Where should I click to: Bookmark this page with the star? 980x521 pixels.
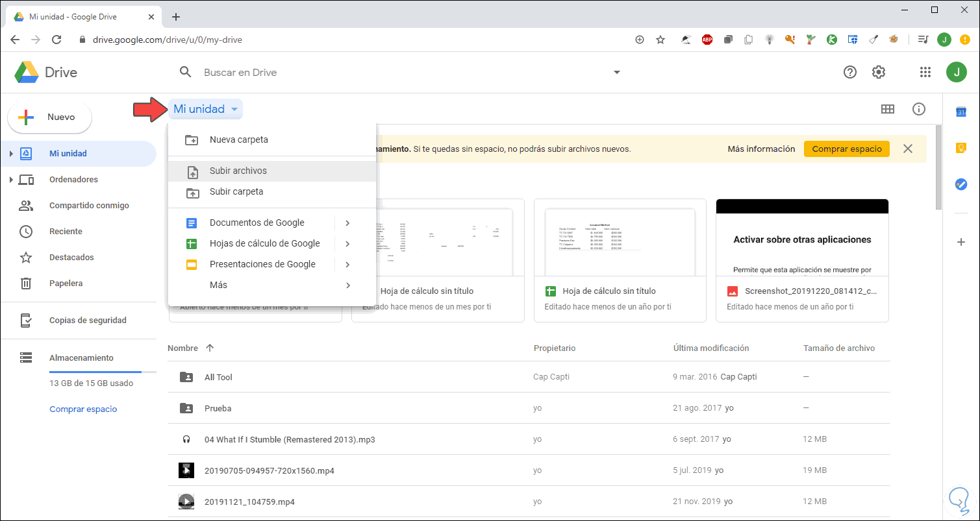coord(660,40)
